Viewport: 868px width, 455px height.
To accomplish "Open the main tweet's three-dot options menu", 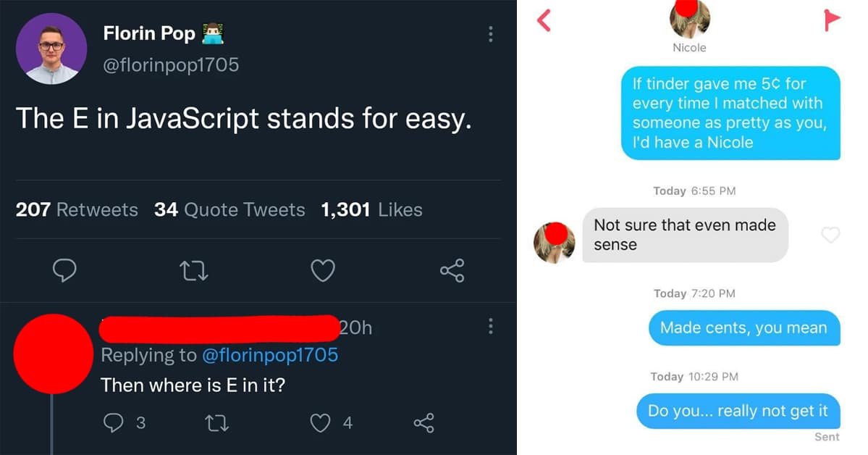I will tap(491, 34).
